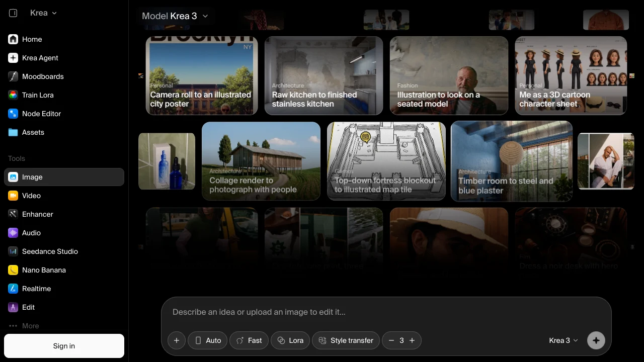Click the generate sparkle button

click(x=596, y=340)
